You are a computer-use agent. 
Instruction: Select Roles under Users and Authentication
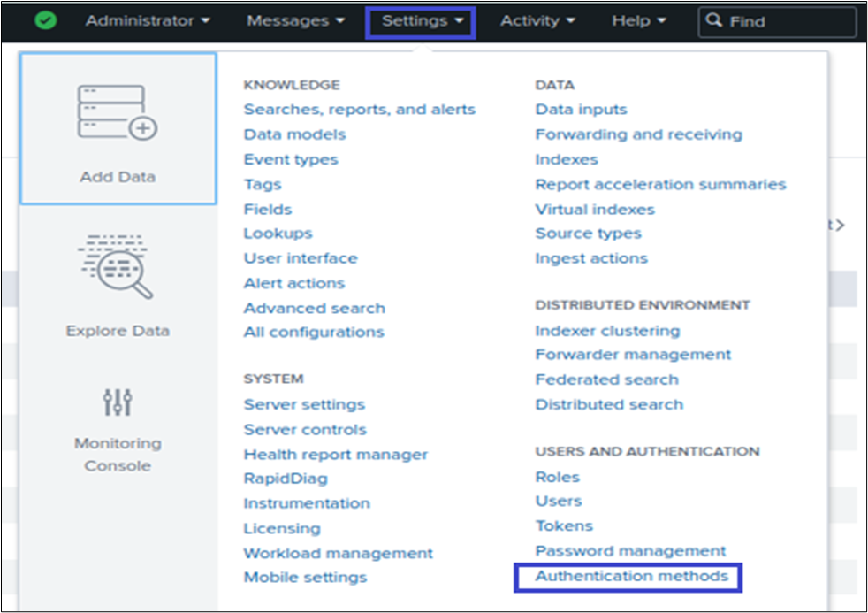click(x=557, y=477)
